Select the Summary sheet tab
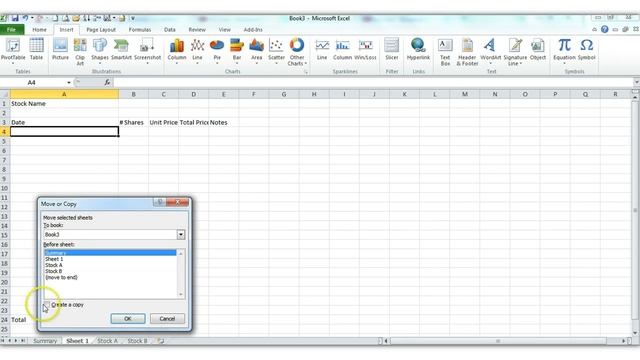The image size is (640, 360). click(x=45, y=341)
